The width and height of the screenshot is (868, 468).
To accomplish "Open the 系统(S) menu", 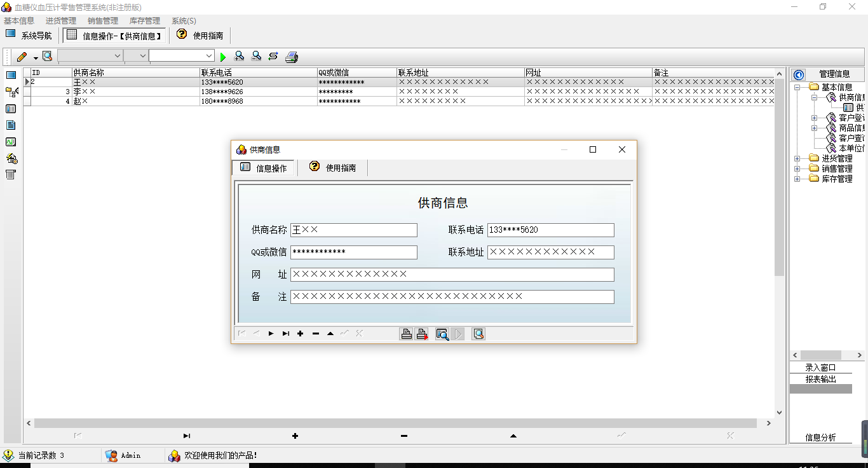I will (x=184, y=21).
